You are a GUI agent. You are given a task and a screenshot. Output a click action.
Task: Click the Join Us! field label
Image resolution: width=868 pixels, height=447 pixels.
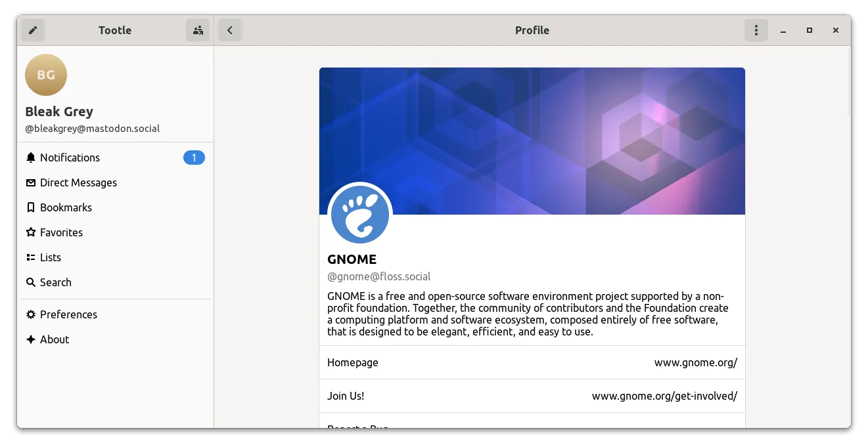point(346,396)
